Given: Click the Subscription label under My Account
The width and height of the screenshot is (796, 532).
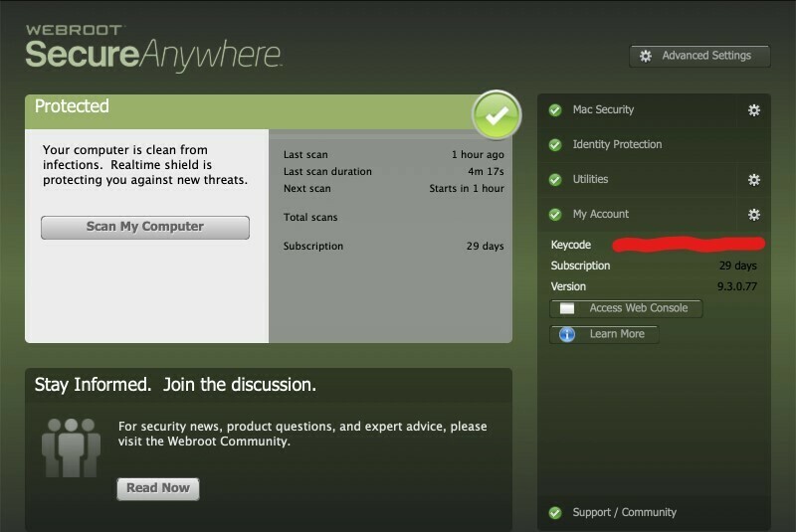Looking at the screenshot, I should tap(580, 266).
